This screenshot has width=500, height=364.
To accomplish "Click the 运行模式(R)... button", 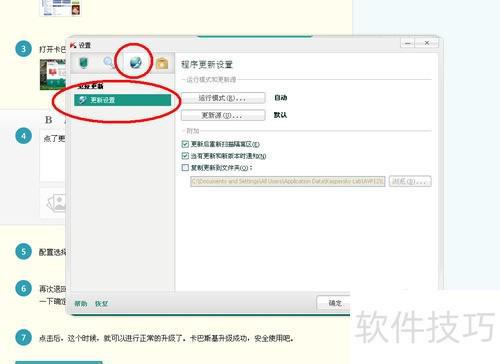I will [x=223, y=98].
